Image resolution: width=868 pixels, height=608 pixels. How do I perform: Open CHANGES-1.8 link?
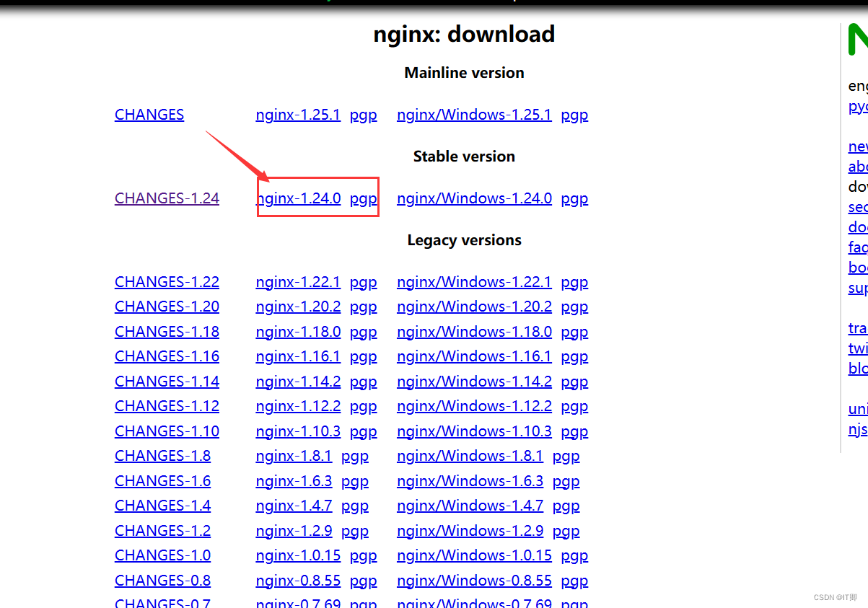click(x=162, y=456)
